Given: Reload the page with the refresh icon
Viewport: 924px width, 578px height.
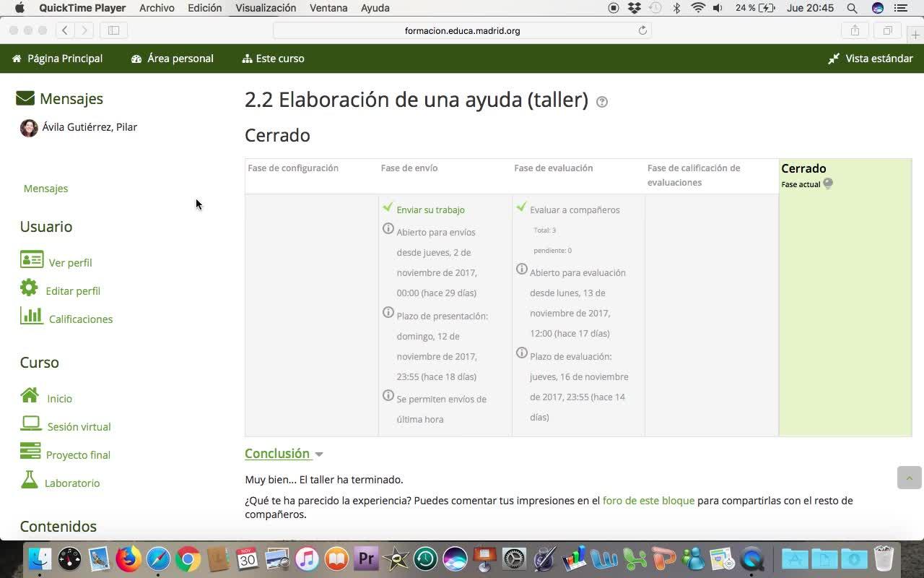Looking at the screenshot, I should point(642,30).
